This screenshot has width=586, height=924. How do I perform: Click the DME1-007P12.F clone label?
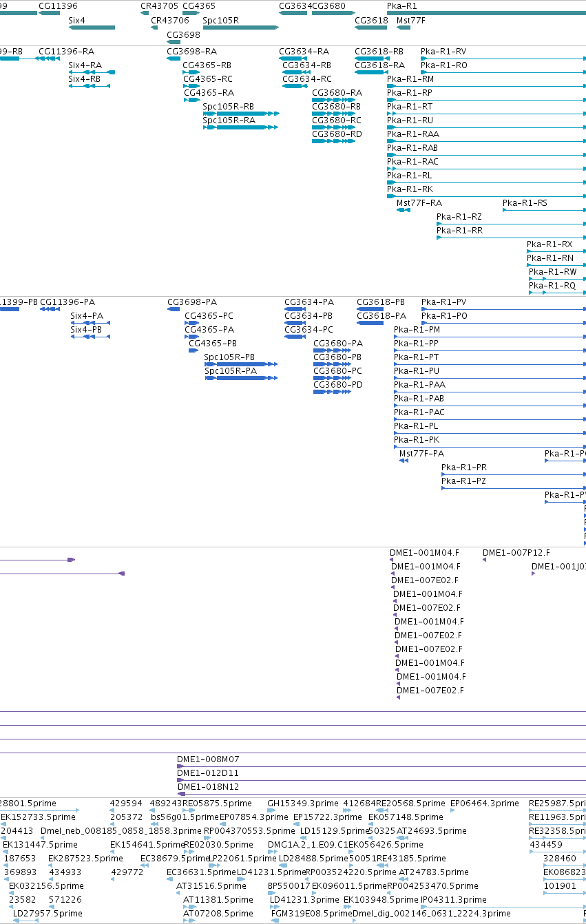(x=516, y=552)
